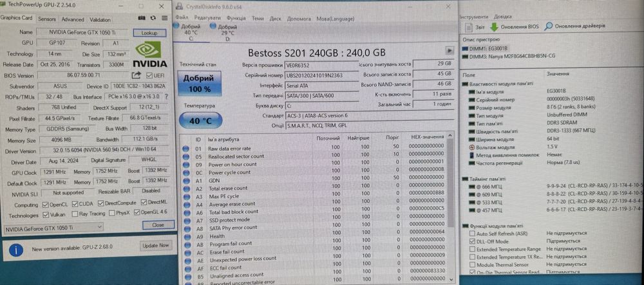Open the Мова(Language) menu
644x285 pixels.
click(335, 19)
